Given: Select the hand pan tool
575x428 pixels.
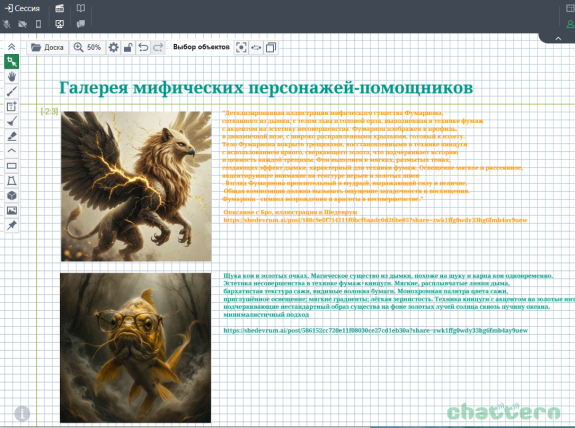Looking at the screenshot, I should (12, 77).
